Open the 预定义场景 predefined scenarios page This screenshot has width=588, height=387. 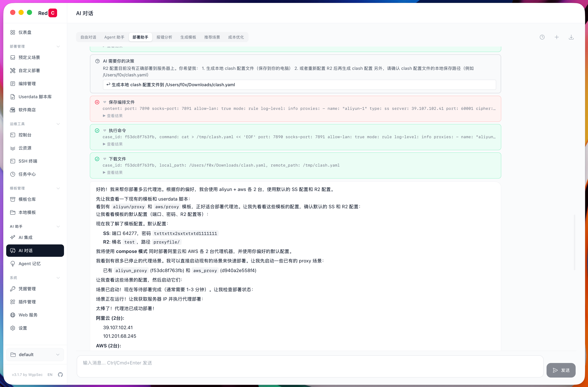pos(29,57)
